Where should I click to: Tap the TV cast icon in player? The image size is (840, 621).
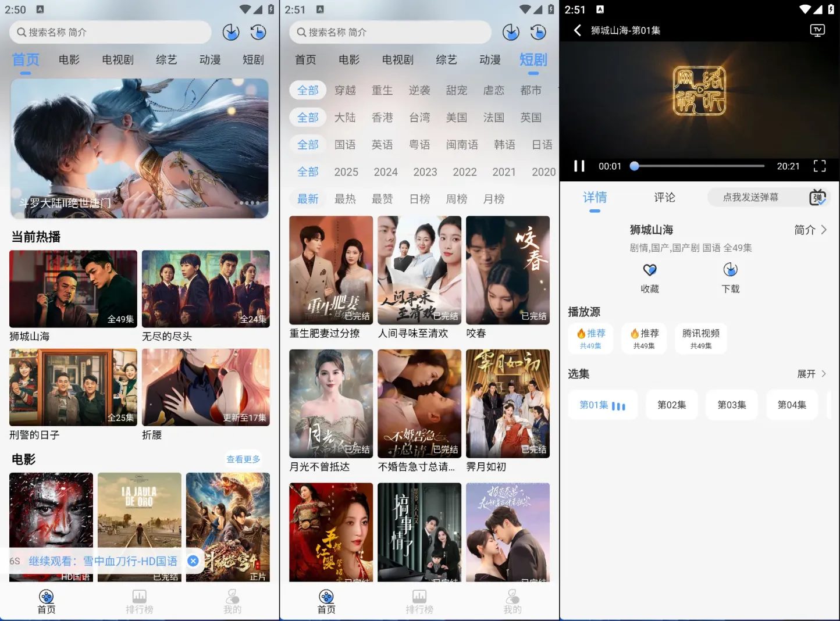pyautogui.click(x=817, y=30)
